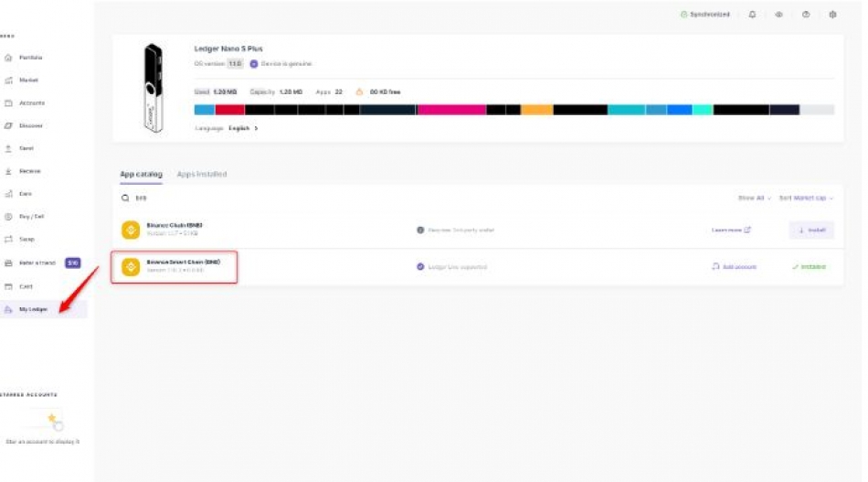Screen dimensions: 868x482
Task: Click the grey free-space segment of storage bar
Action: click(817, 110)
